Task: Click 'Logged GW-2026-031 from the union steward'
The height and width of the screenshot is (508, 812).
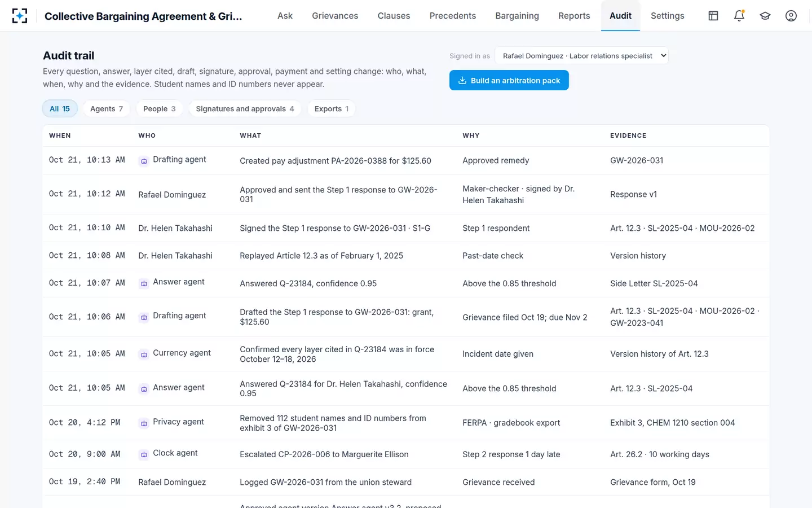Action: tap(326, 482)
